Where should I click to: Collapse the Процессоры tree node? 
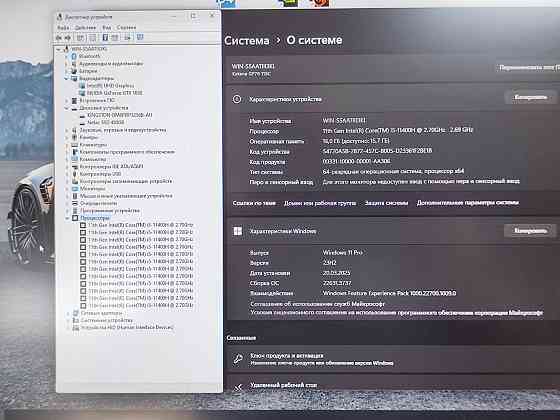pyautogui.click(x=67, y=218)
